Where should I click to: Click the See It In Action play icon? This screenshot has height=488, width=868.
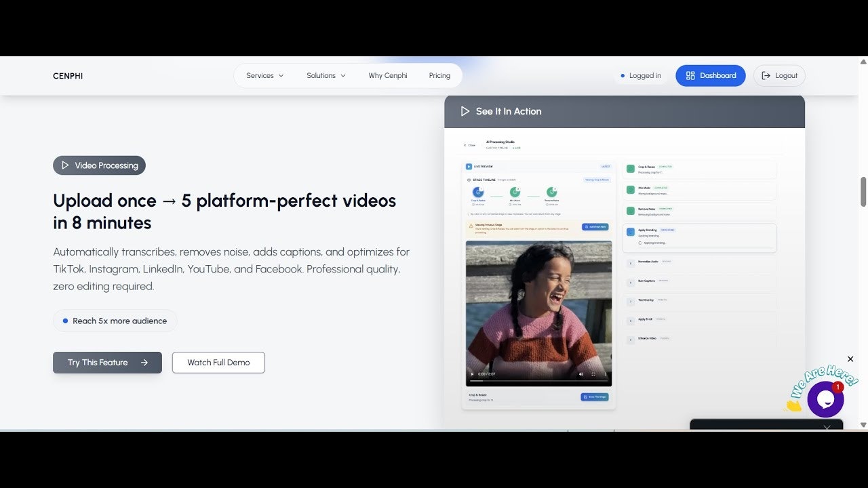pos(465,111)
